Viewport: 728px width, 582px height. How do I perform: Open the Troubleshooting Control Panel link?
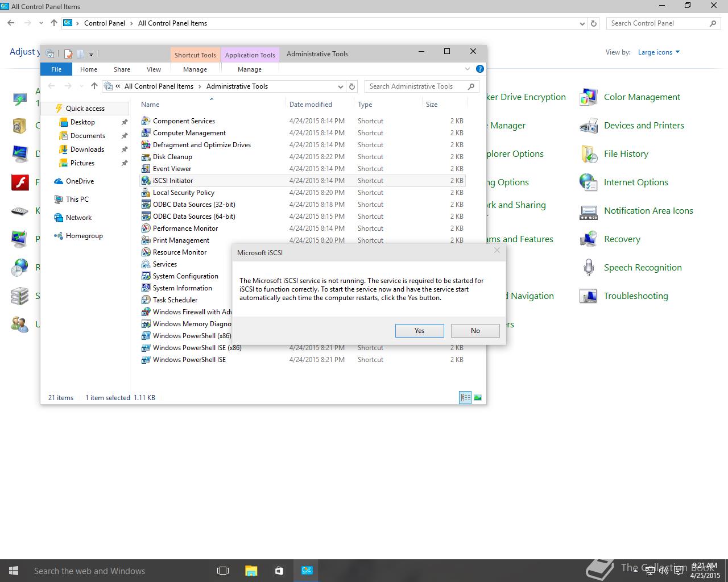coord(636,296)
